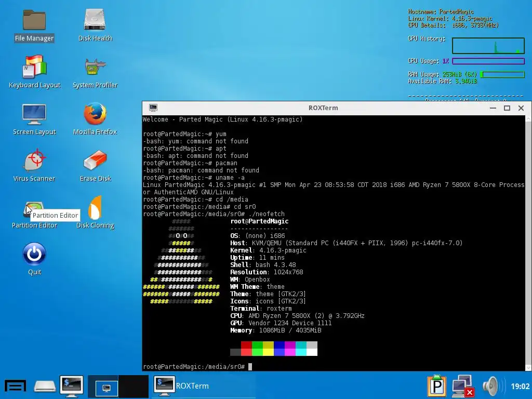Click the CPU History graph widget
Screen dimensions: 532x399
(488, 46)
